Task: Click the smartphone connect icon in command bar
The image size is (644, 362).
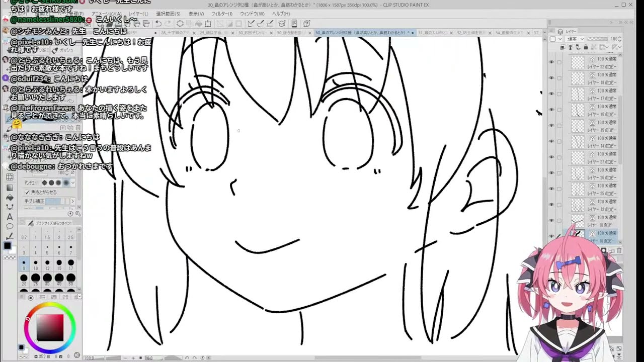Action: click(294, 24)
